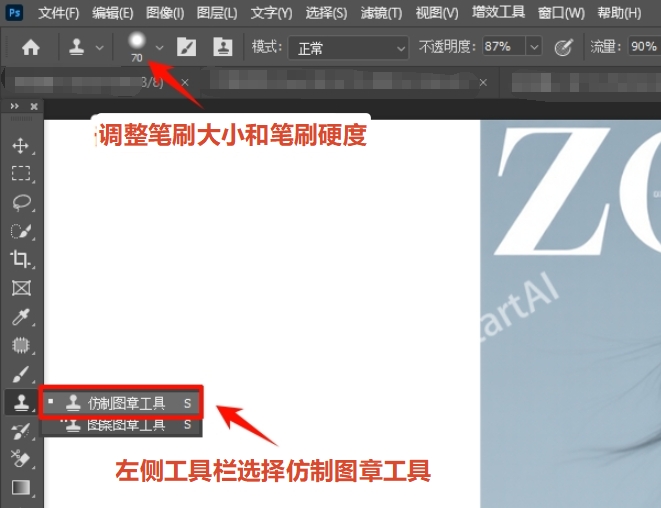Click the brush preview showing size 70

tap(137, 46)
